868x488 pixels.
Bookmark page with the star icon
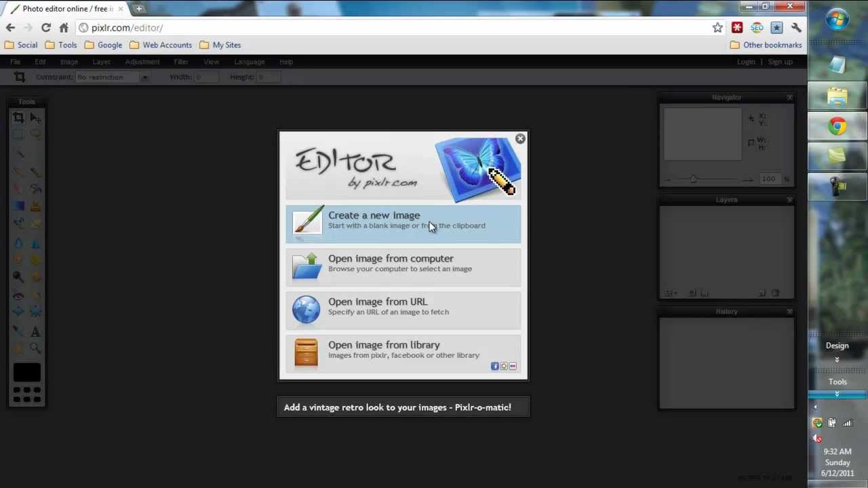point(717,28)
